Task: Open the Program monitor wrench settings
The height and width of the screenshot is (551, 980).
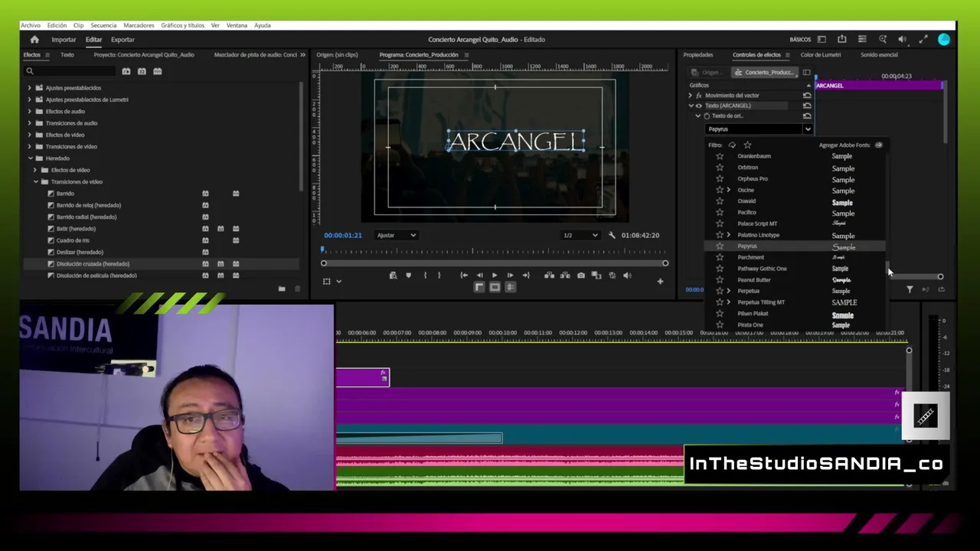Action: tap(612, 235)
